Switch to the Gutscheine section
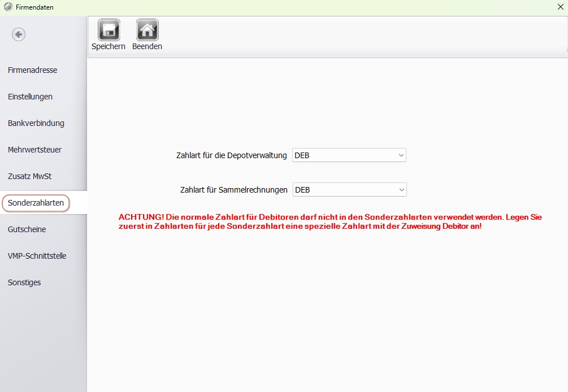Viewport: 568px width, 392px height. click(26, 229)
